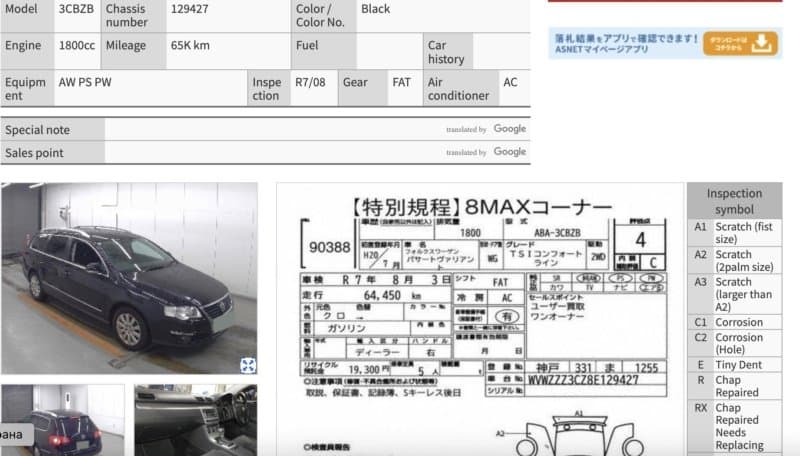
Task: Open the interior dashboard thumbnail
Action: [196, 420]
